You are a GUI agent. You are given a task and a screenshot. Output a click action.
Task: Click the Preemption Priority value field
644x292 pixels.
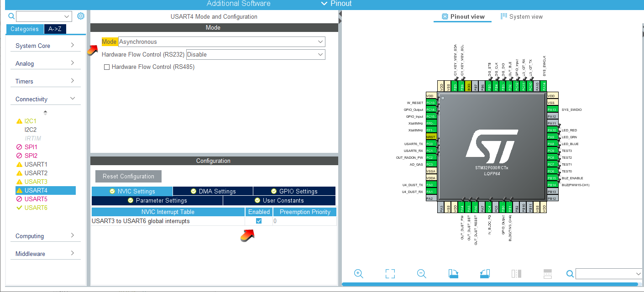pos(304,221)
